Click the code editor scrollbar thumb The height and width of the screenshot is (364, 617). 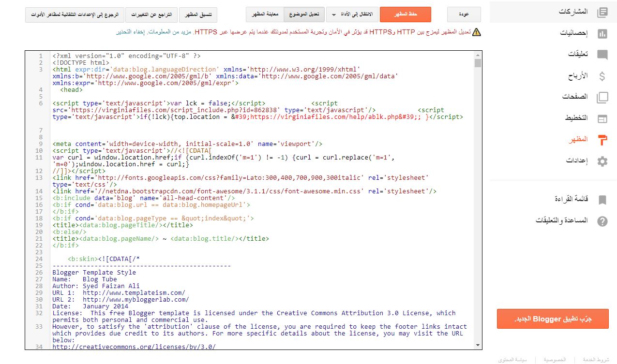click(478, 63)
